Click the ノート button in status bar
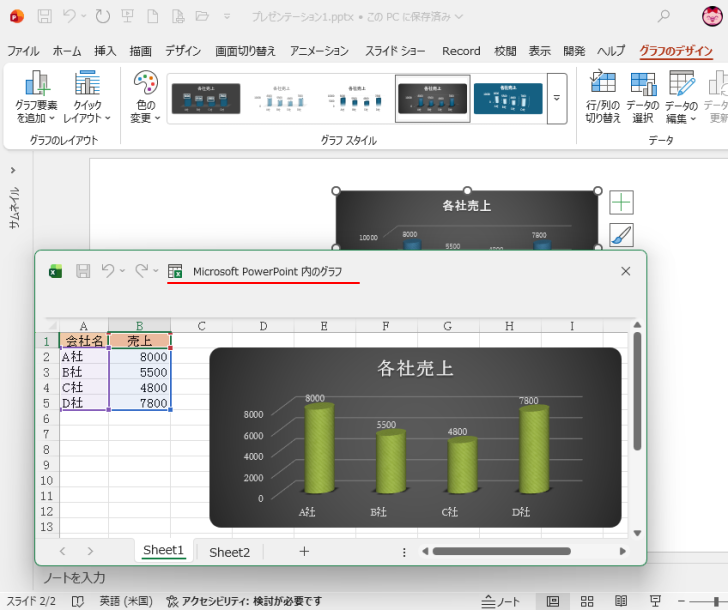The image size is (728, 610). [500, 602]
